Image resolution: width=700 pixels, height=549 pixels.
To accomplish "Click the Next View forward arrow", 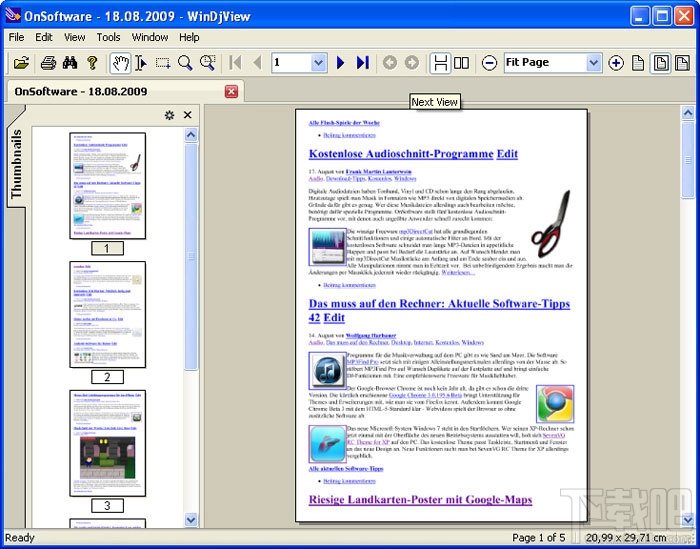I will point(412,63).
